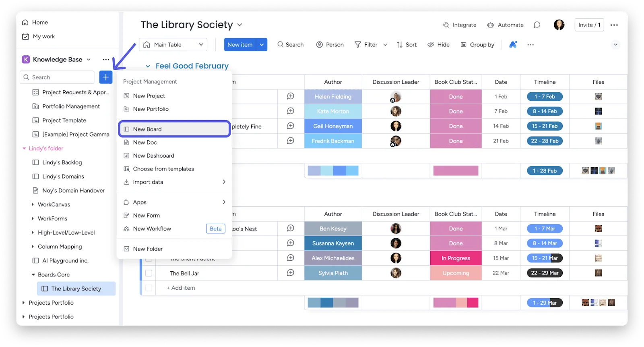Open update bubble in The Bell Jar row

tap(291, 273)
